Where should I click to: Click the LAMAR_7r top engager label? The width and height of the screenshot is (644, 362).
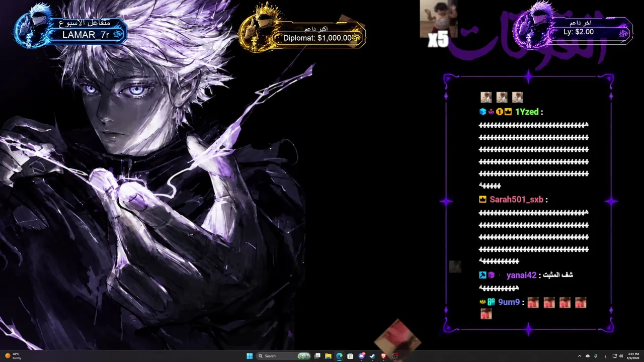click(86, 35)
